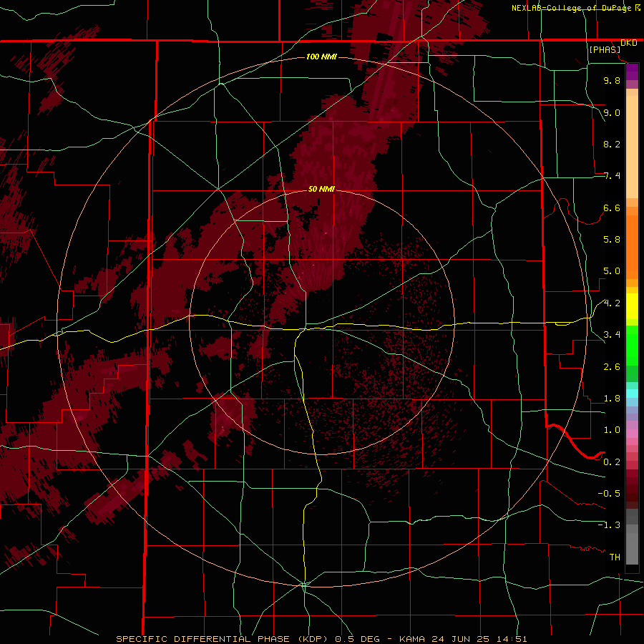The height and width of the screenshot is (644, 644).
Task: Click the 100 NMI range ring label
Action: (x=321, y=57)
